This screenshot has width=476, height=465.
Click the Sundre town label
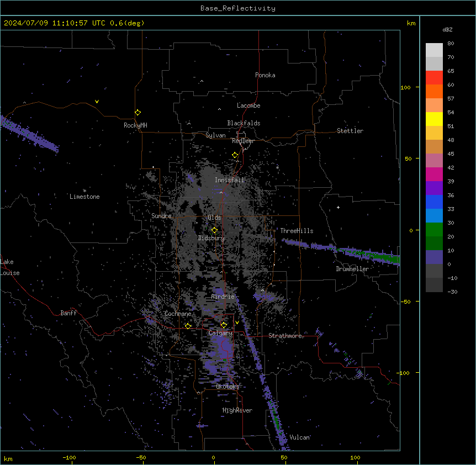tap(161, 216)
